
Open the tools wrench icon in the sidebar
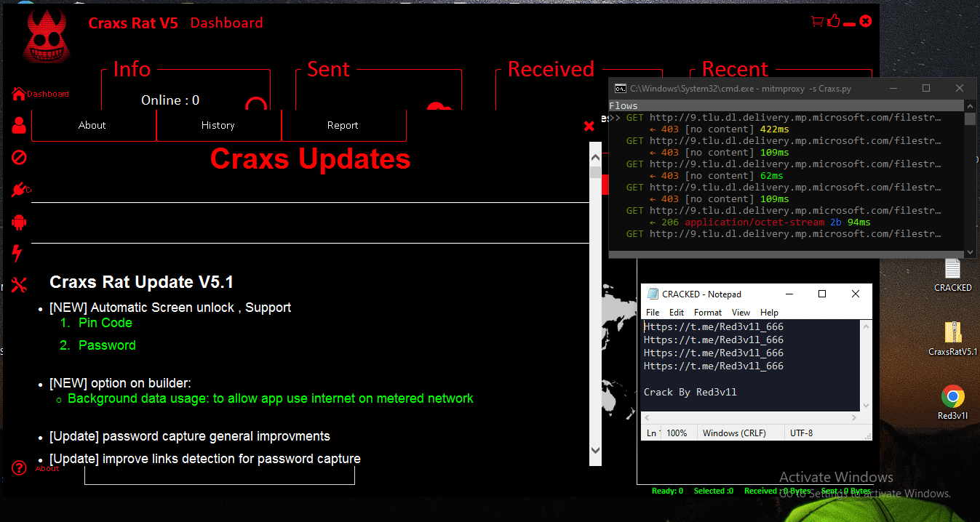tap(18, 285)
